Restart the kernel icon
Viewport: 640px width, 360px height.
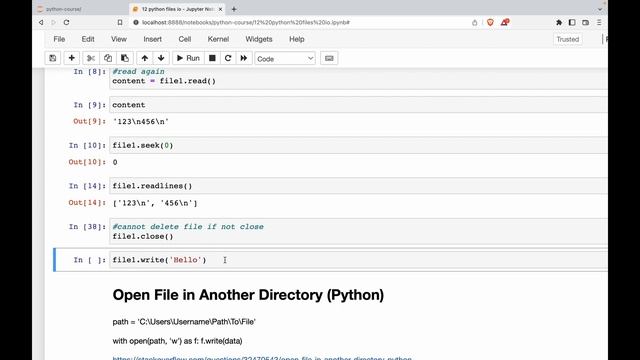pyautogui.click(x=228, y=58)
